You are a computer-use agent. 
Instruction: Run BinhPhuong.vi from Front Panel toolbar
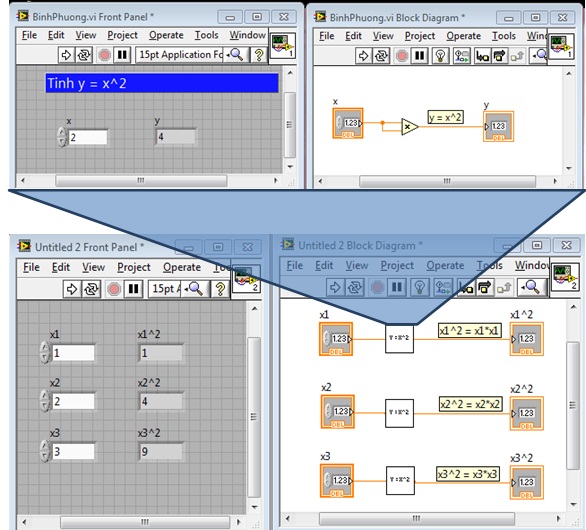click(66, 55)
